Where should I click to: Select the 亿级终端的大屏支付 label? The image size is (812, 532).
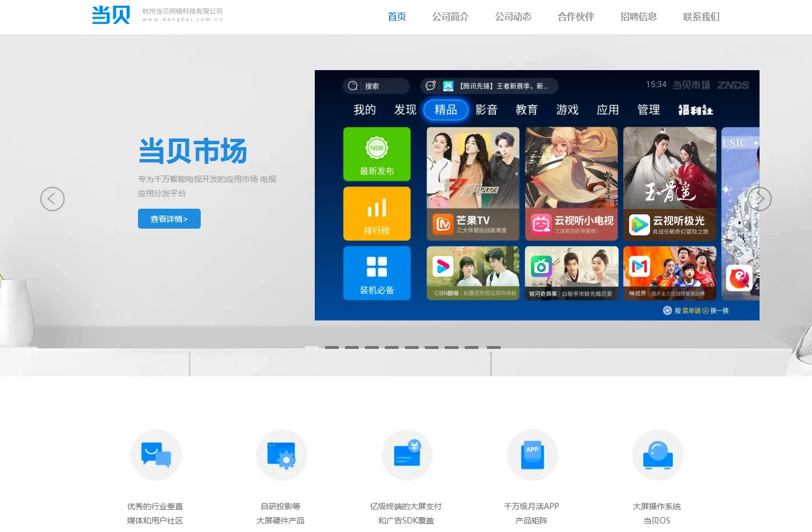pyautogui.click(x=406, y=506)
